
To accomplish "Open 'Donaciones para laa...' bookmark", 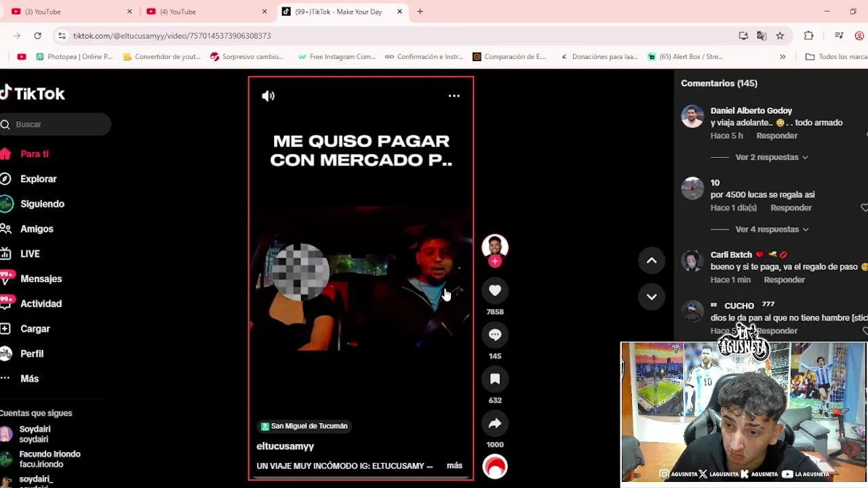I will (x=599, y=57).
